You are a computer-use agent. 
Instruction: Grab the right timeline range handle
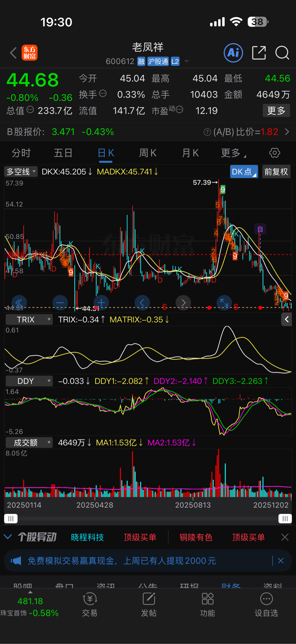tap(285, 519)
